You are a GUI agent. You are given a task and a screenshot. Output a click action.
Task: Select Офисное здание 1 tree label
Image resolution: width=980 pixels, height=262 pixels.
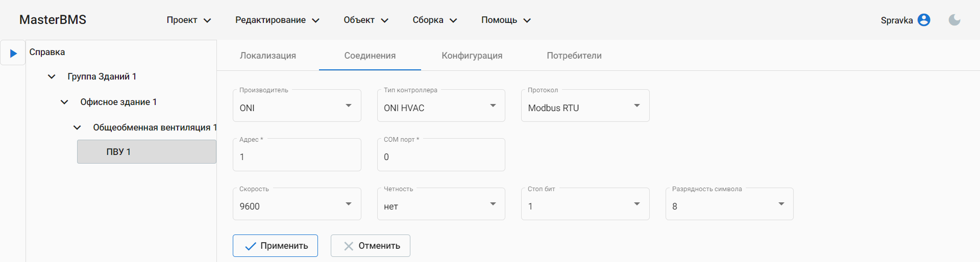(x=118, y=102)
